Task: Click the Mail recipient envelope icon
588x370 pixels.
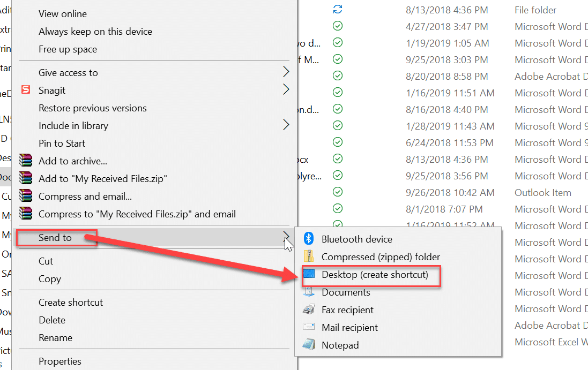Action: click(309, 327)
